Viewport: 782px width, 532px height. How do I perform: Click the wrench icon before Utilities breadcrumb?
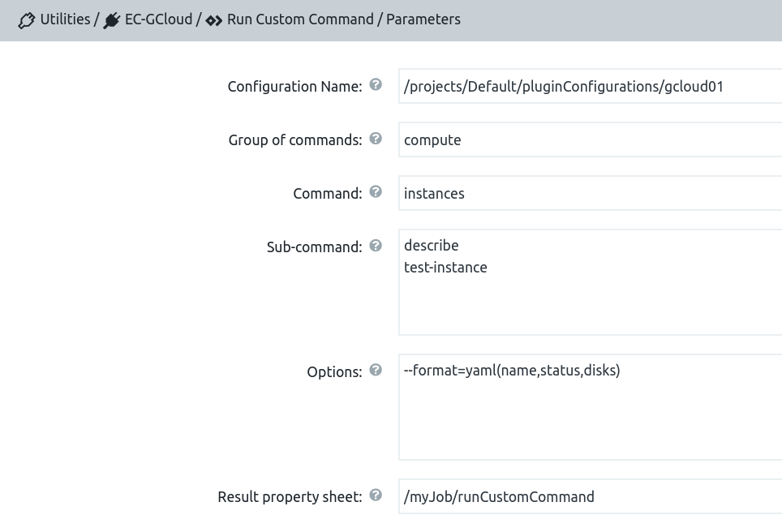pos(27,19)
